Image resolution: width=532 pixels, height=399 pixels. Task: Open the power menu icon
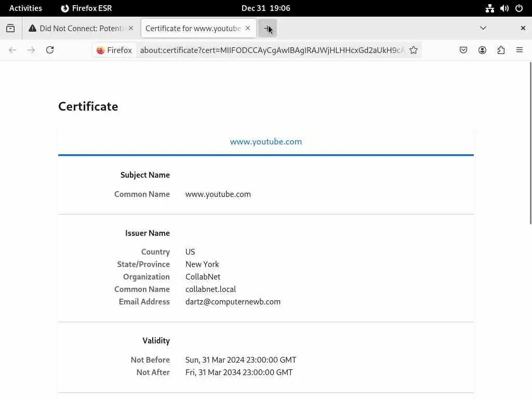coord(519,8)
